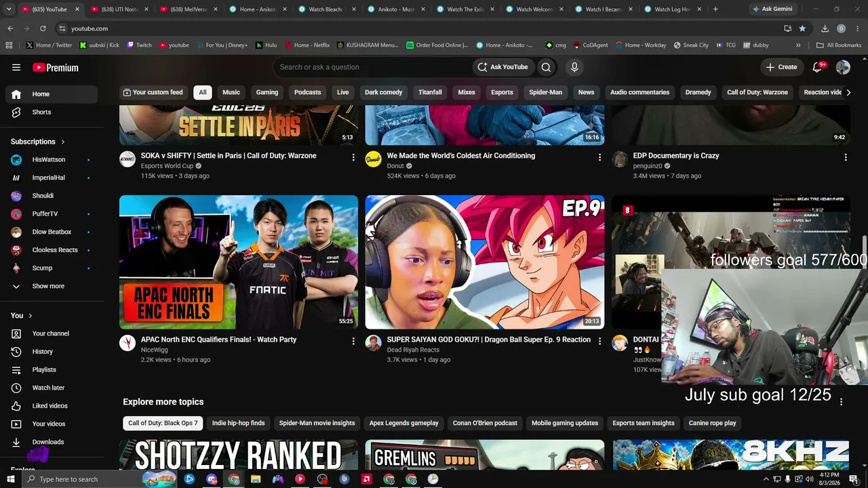This screenshot has width=868, height=488.
Task: Bookmark this page with star icon
Action: coord(802,28)
